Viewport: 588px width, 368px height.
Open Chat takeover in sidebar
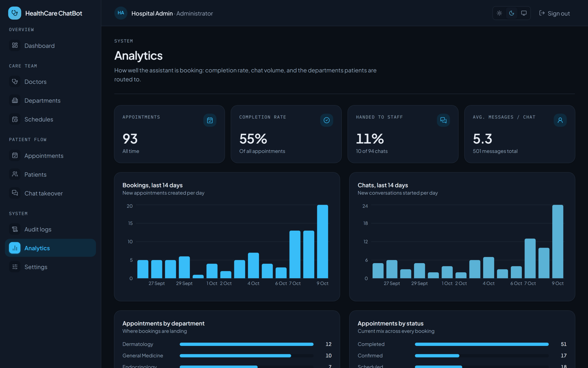[50, 193]
